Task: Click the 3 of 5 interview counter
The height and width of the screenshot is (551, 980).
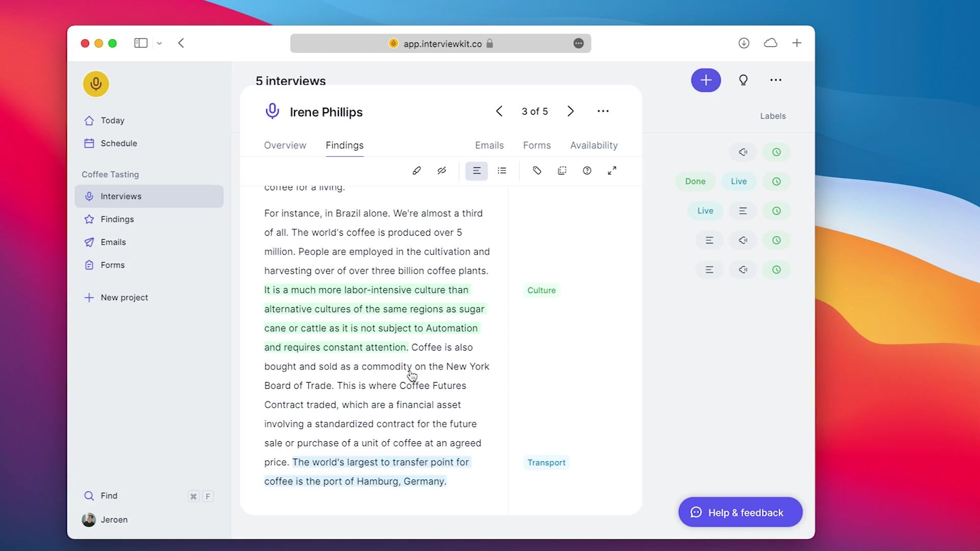Action: 535,112
